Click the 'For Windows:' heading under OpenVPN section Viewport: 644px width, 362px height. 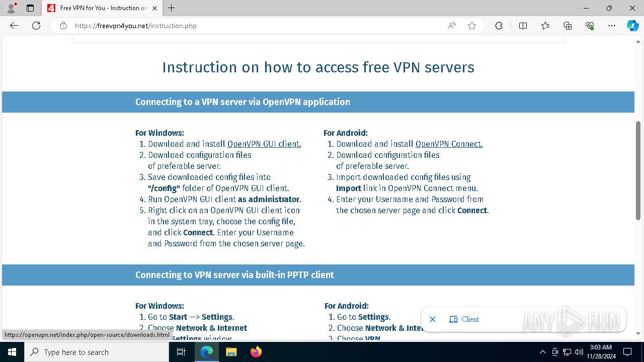coord(159,133)
